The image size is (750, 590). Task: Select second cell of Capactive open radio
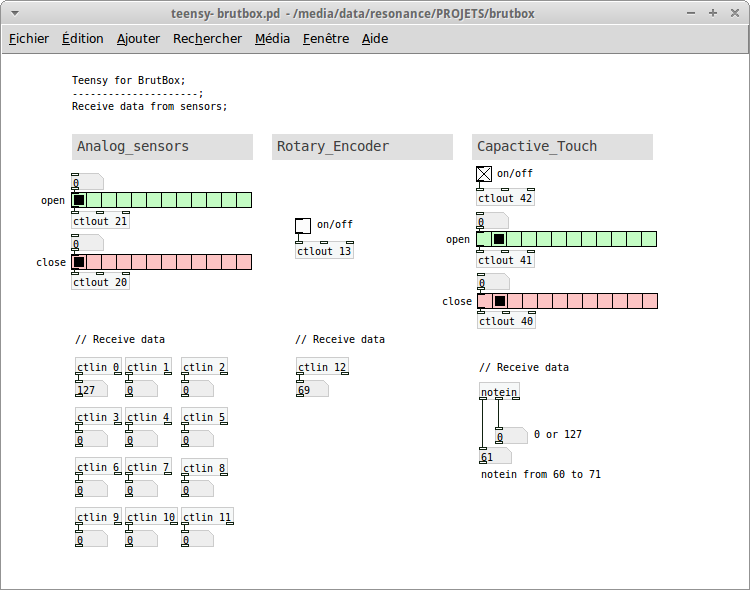(x=499, y=239)
